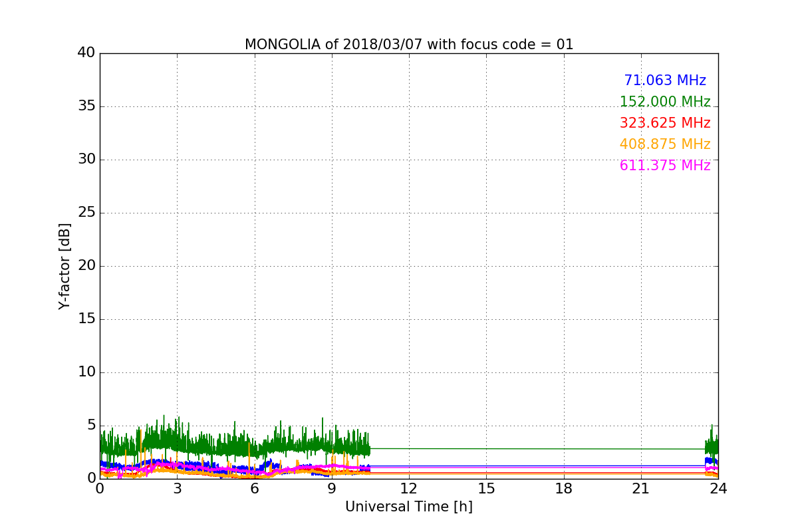Select the 611.375 MHz legend label
Screen dimensions: 798x532
point(665,166)
